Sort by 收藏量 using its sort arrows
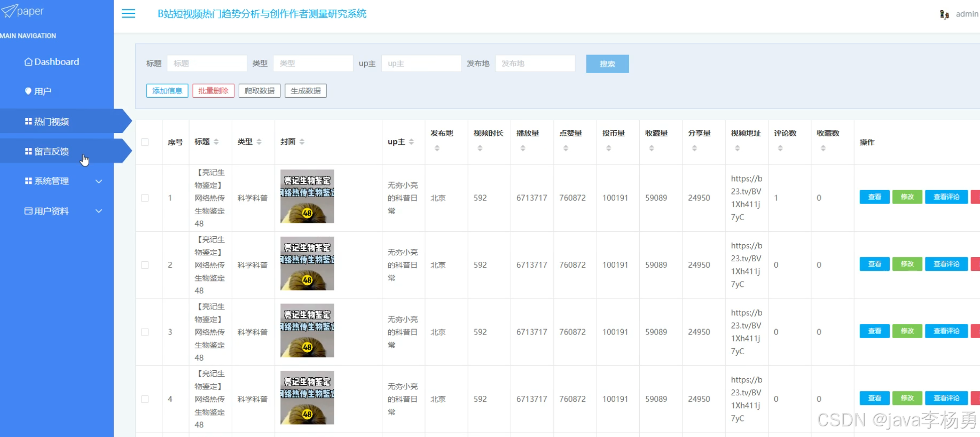 (652, 148)
